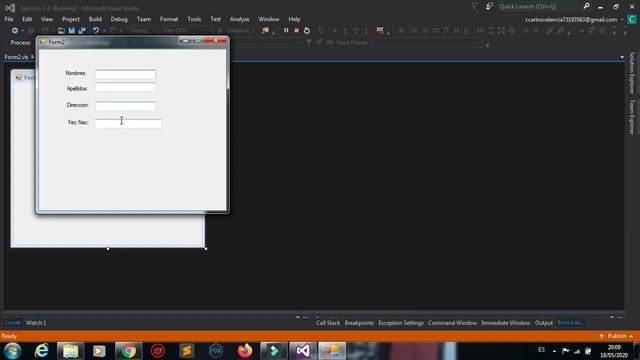Screen dimensions: 640x360
Task: Click the Continue debugging button
Action: (x=236, y=31)
